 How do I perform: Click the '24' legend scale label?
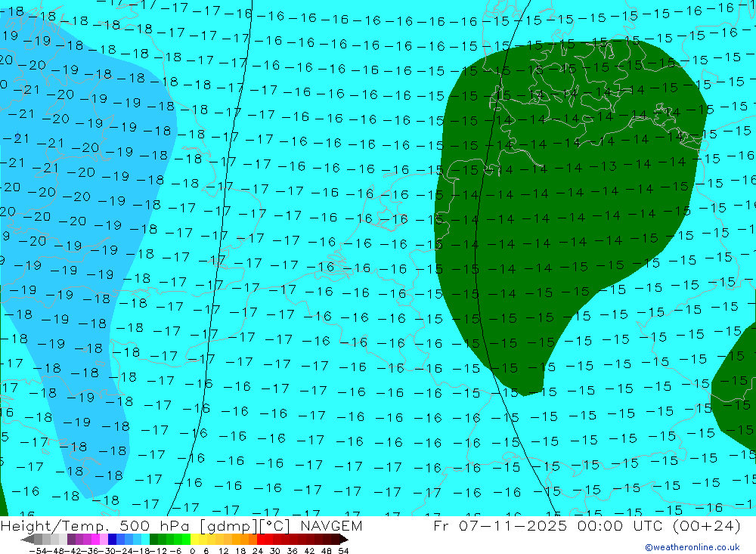258,551
